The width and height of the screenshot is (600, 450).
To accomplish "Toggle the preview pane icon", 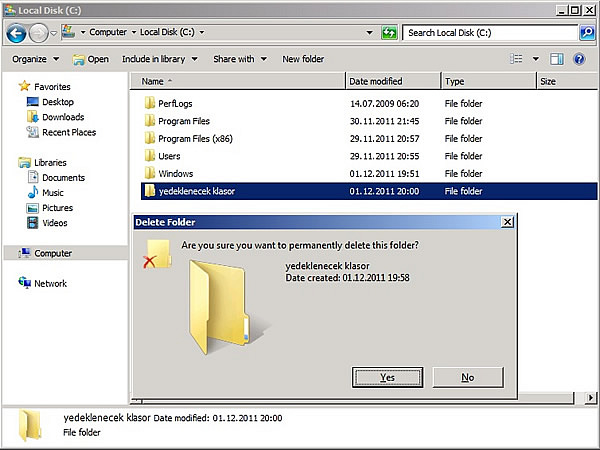I will click(x=556, y=59).
